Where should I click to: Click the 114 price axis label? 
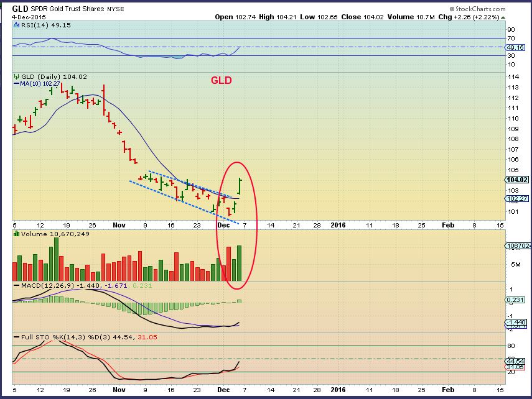tap(513, 77)
